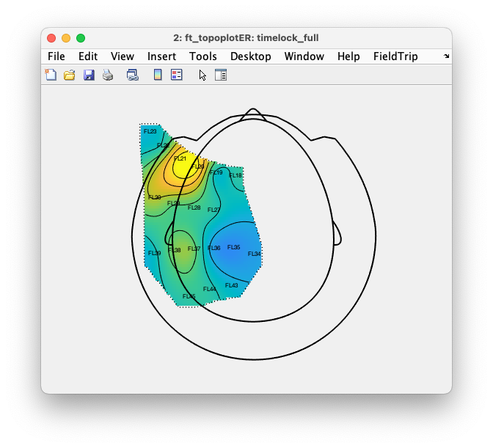The width and height of the screenshot is (493, 448).
Task: Click the FL38 sensor label
Action: tap(174, 250)
